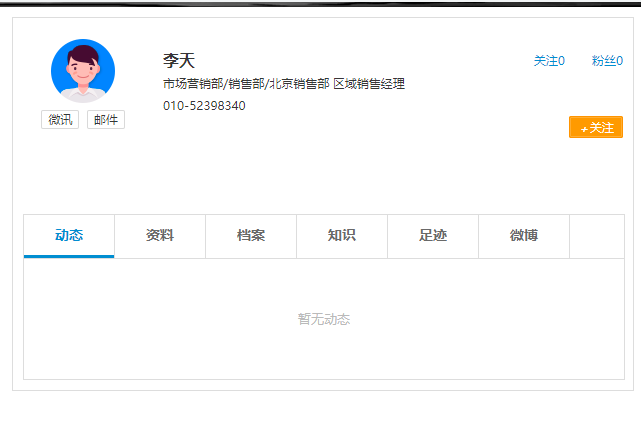The width and height of the screenshot is (641, 437).
Task: Switch to the 微博 tab
Action: pyautogui.click(x=524, y=236)
